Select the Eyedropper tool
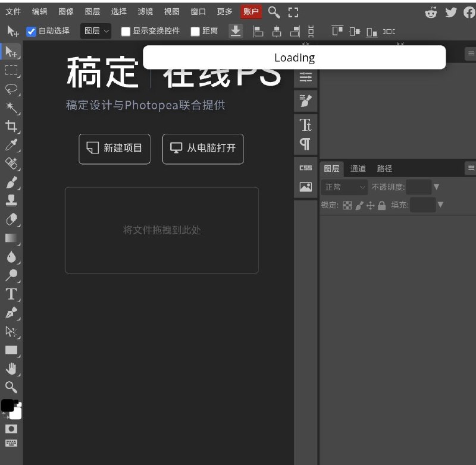This screenshot has height=465, width=476. pos(11,145)
